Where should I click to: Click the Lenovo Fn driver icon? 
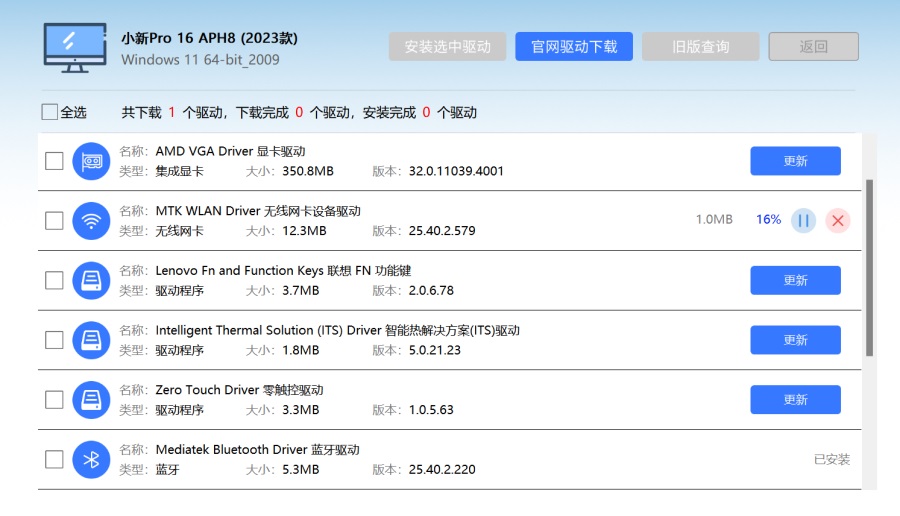(x=91, y=281)
